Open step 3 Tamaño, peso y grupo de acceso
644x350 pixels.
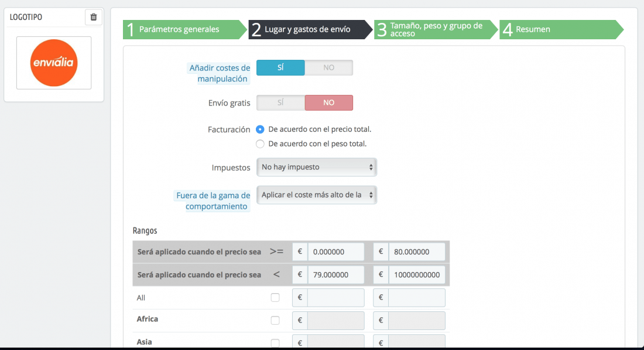click(x=436, y=30)
